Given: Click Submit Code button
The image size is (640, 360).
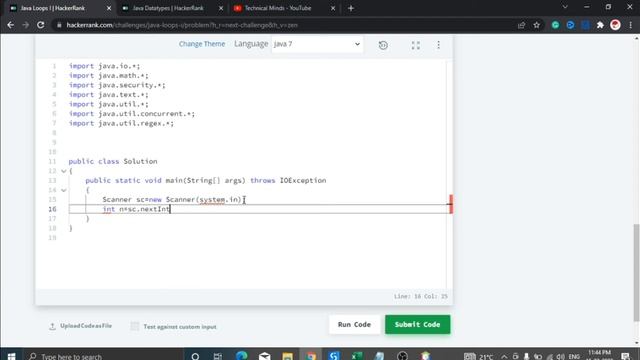Looking at the screenshot, I should 418,324.
